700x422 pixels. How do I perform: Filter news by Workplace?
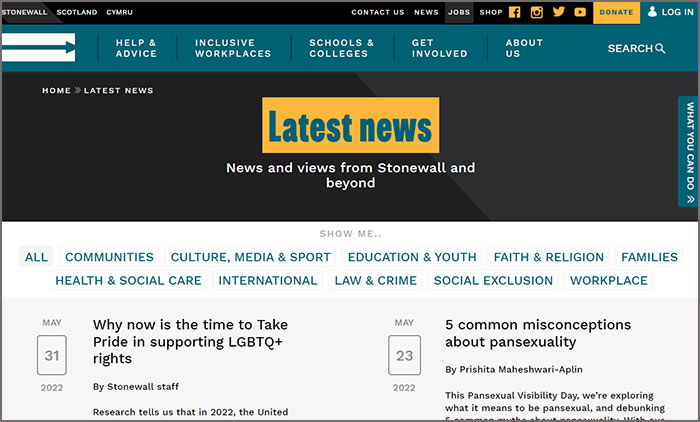pos(608,280)
